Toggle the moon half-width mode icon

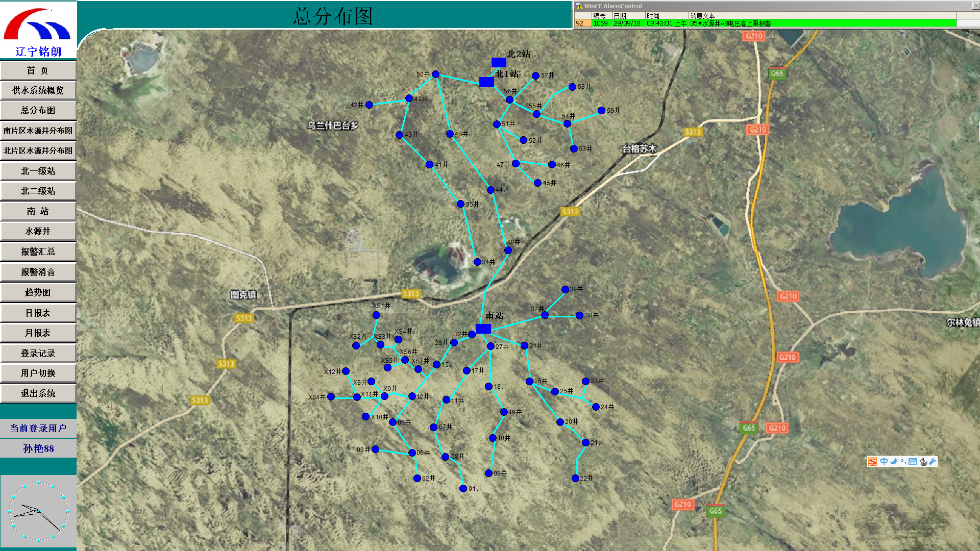(x=894, y=462)
